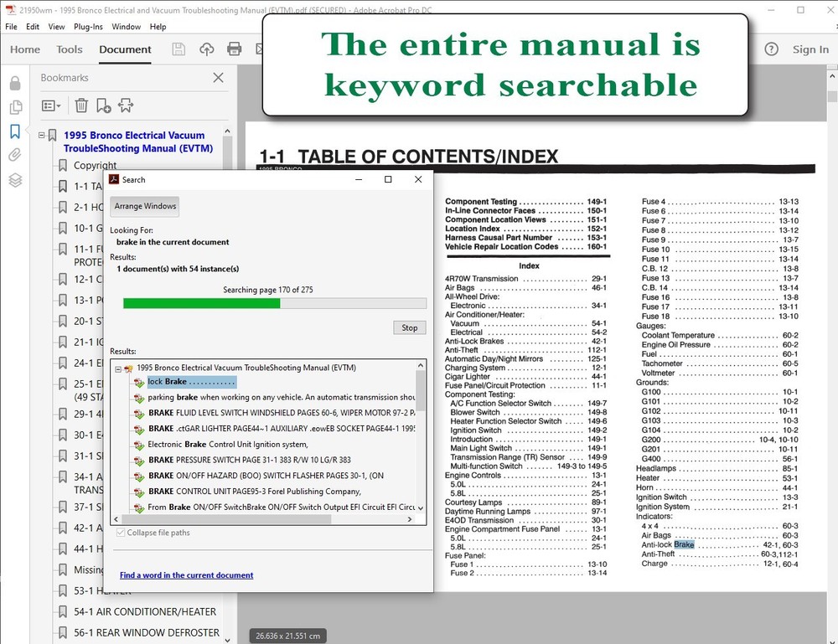
Task: Select the 'lock Brake' search result
Action: coord(191,382)
